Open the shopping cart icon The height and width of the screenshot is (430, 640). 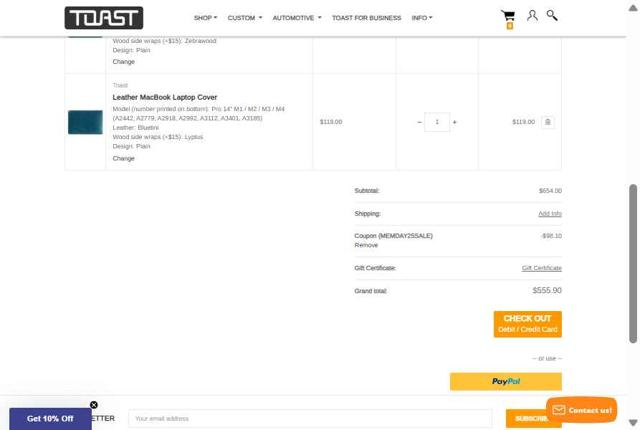pyautogui.click(x=508, y=17)
